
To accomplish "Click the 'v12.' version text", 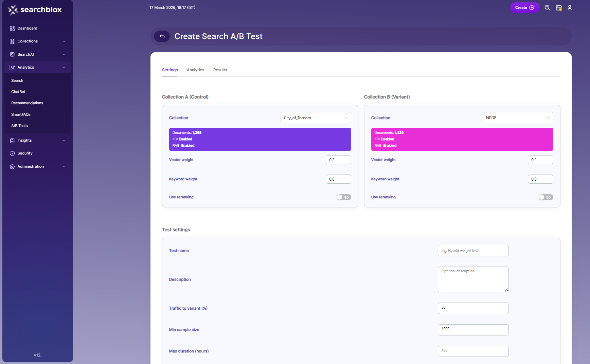I will coord(38,355).
